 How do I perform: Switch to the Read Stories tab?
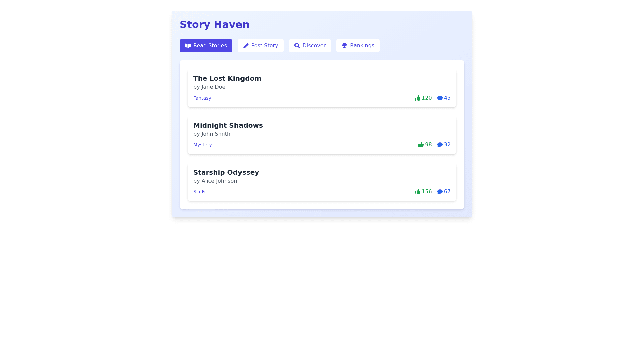coord(206,46)
